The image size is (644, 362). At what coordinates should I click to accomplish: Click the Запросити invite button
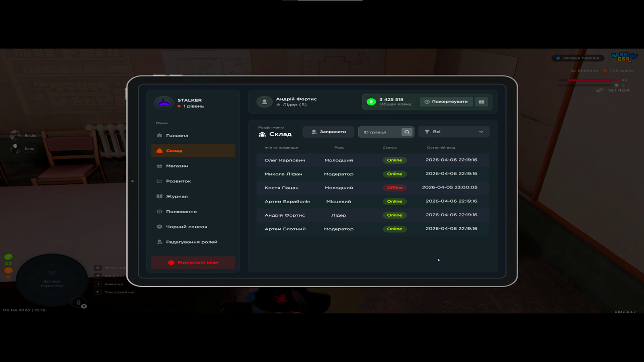click(x=328, y=132)
